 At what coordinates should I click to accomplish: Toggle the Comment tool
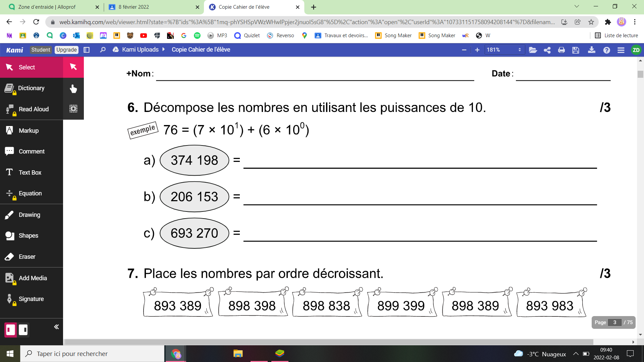click(x=32, y=151)
